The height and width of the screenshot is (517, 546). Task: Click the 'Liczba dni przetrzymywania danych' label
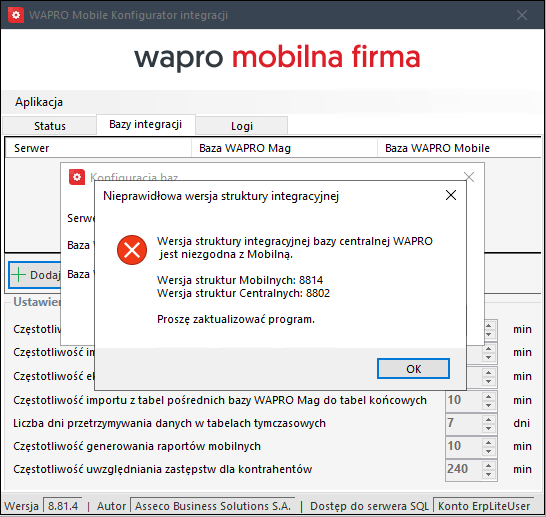(x=170, y=423)
